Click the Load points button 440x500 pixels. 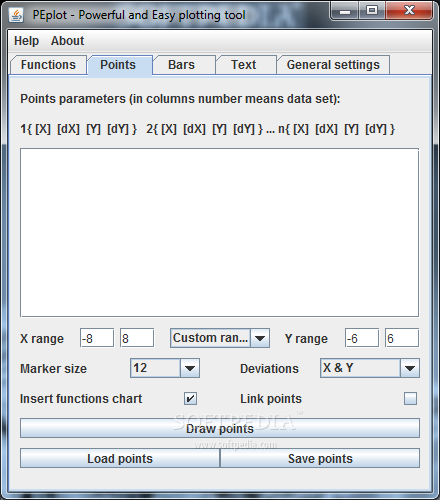pyautogui.click(x=120, y=458)
